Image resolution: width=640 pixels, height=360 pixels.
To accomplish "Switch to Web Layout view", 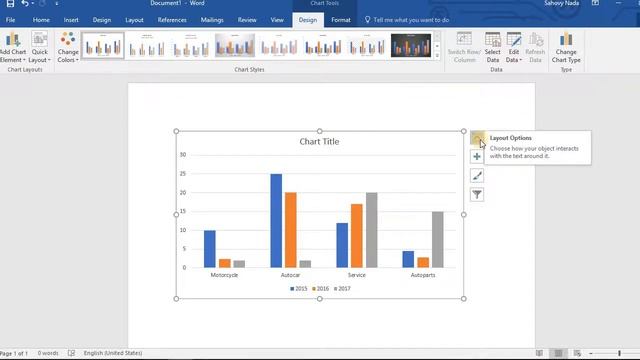I will [577, 353].
